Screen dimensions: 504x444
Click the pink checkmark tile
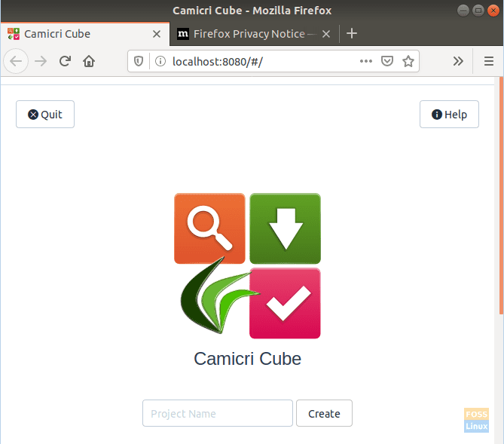(x=285, y=303)
